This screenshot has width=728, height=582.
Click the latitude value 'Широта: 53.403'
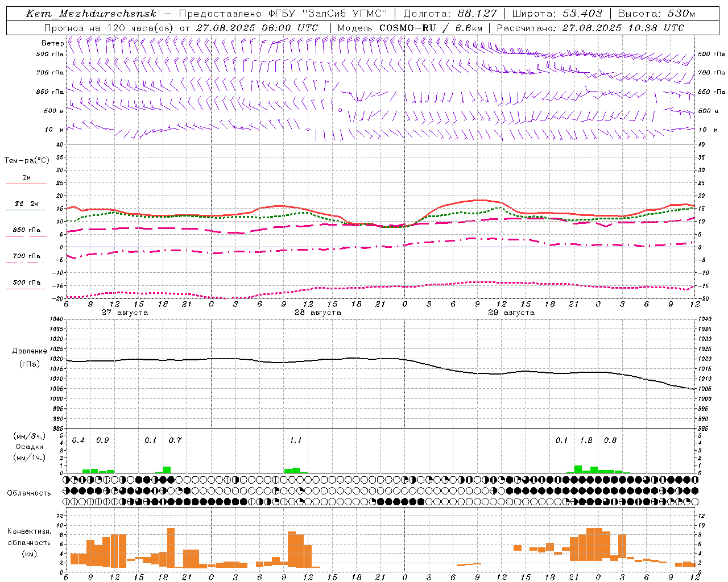tap(557, 14)
